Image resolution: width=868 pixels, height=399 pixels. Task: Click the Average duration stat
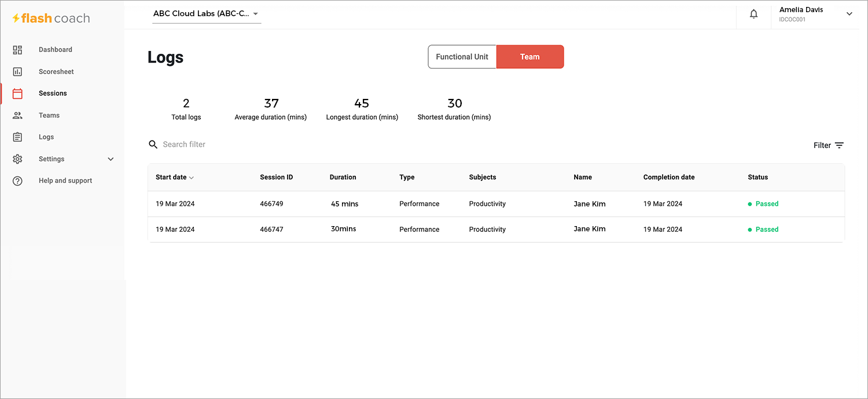tap(271, 109)
